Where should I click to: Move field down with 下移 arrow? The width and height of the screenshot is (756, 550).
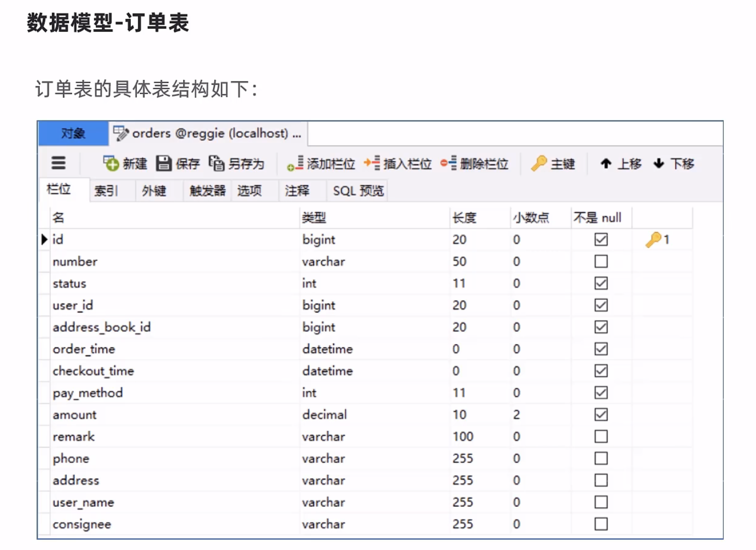[x=659, y=164]
